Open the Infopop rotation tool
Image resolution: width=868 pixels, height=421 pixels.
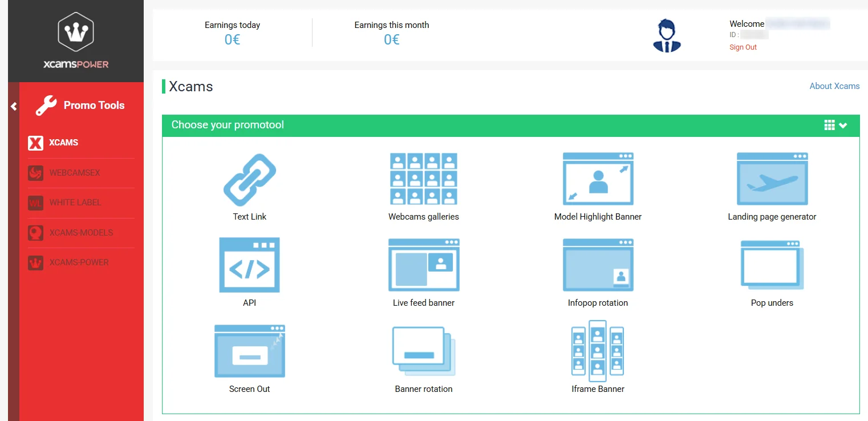[598, 265]
